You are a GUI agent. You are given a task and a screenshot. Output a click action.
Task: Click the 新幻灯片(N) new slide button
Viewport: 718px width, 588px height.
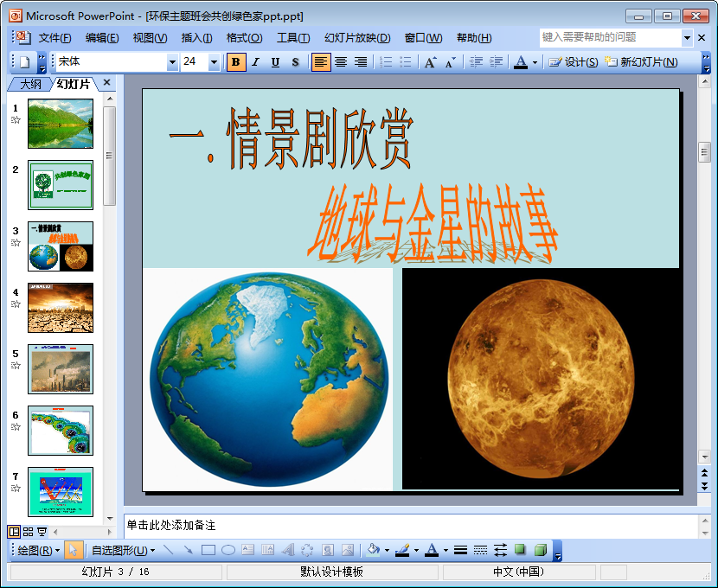[x=641, y=62]
